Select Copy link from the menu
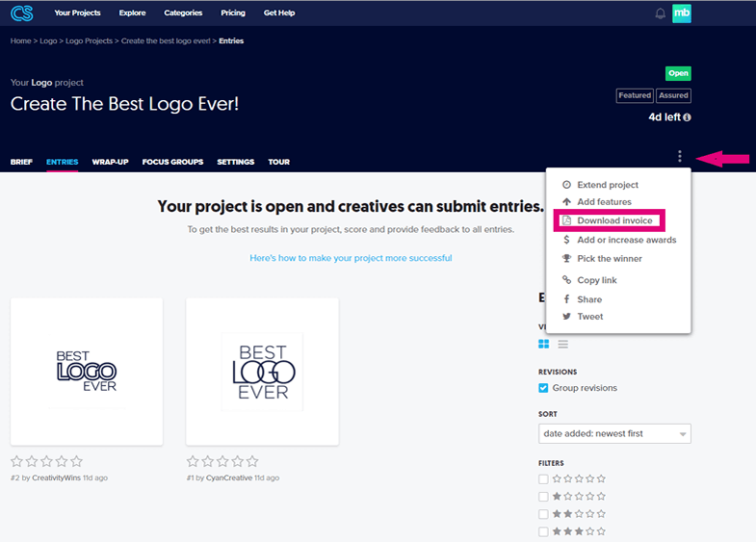This screenshot has width=756, height=542. click(597, 280)
